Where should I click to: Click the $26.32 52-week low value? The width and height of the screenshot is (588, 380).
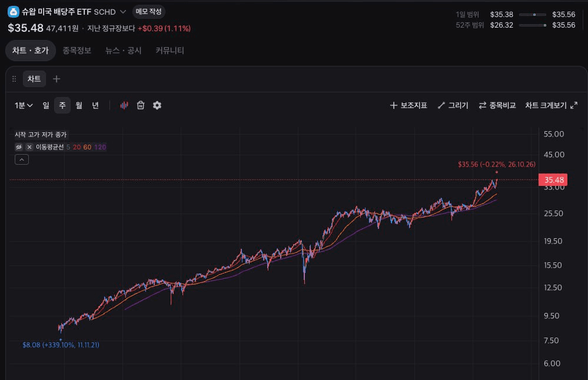tap(501, 25)
